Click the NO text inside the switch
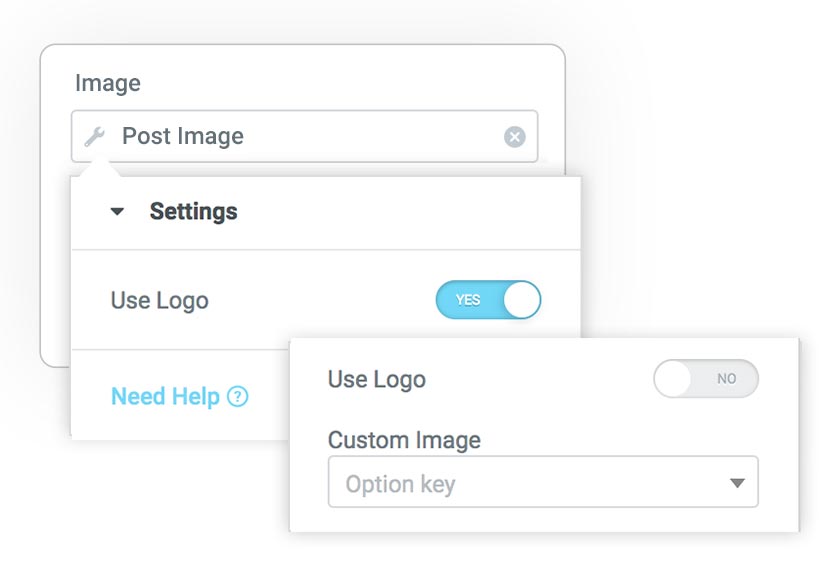 726,379
